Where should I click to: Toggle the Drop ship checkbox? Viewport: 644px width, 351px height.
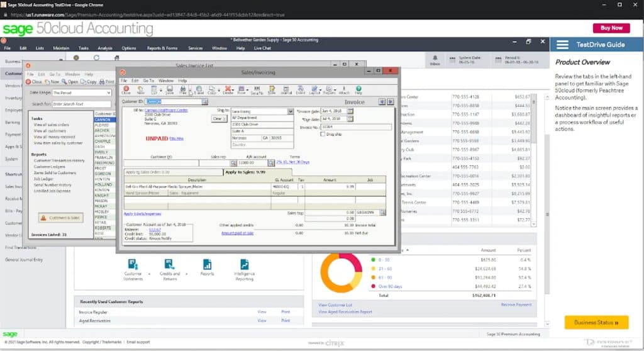click(x=323, y=134)
